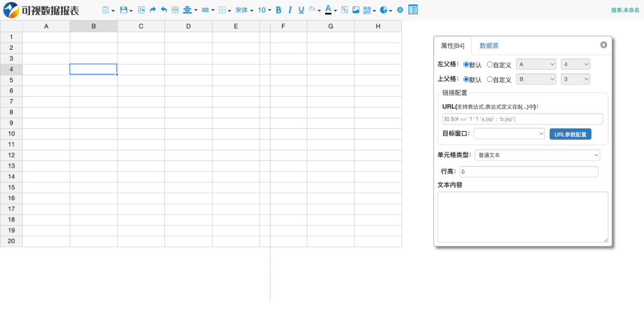The image size is (644, 315).
Task: Merge the selected cells
Action: [x=175, y=10]
